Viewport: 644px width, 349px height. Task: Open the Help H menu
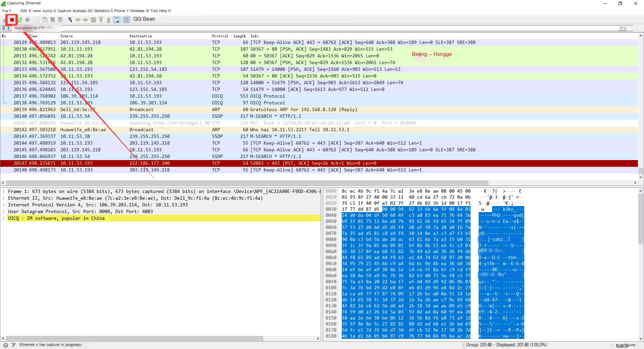pos(165,11)
